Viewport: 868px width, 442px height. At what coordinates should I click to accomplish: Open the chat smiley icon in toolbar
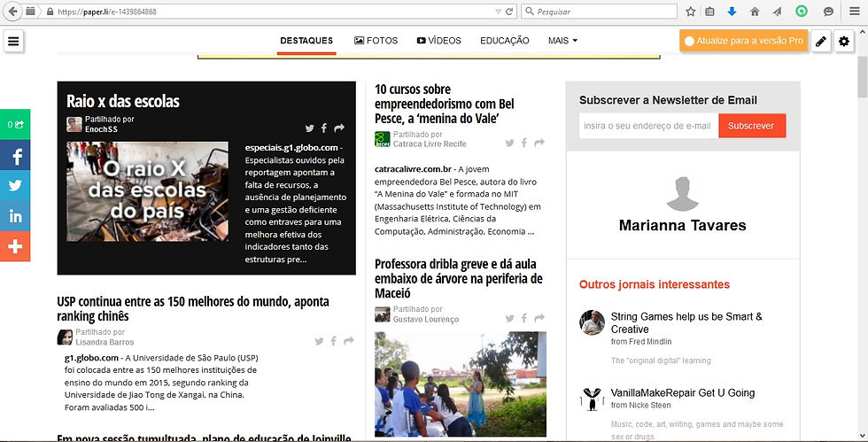pos(828,12)
